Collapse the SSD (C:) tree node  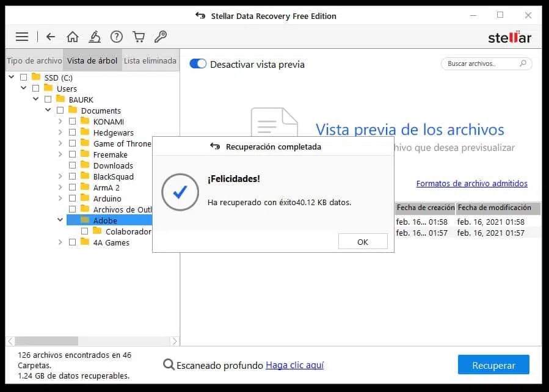coord(12,77)
